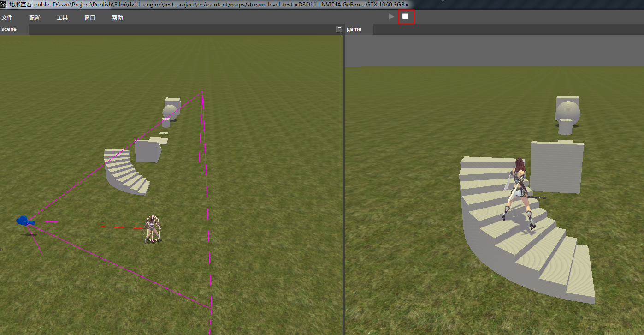Select the capsule-wrapped character in scene view

pyautogui.click(x=153, y=229)
